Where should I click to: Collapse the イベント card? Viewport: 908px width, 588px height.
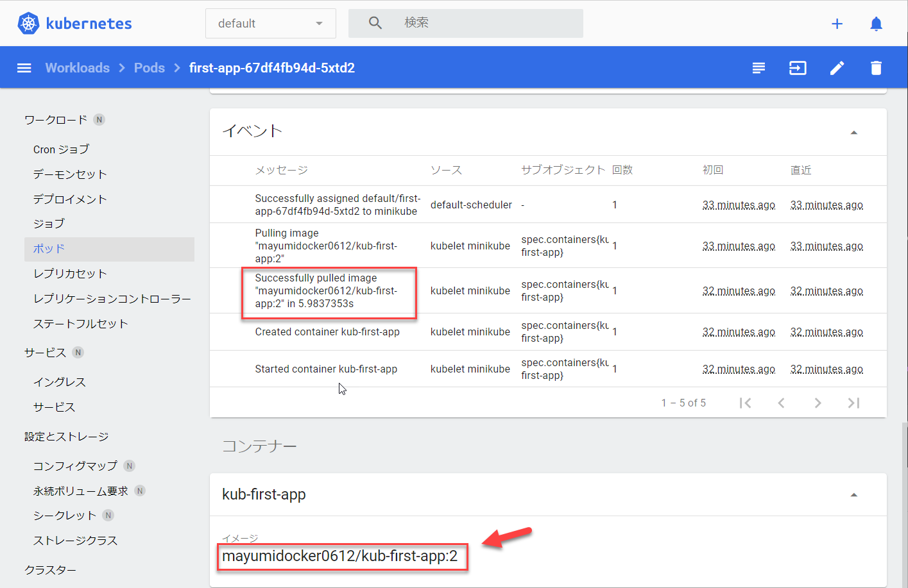click(x=853, y=133)
